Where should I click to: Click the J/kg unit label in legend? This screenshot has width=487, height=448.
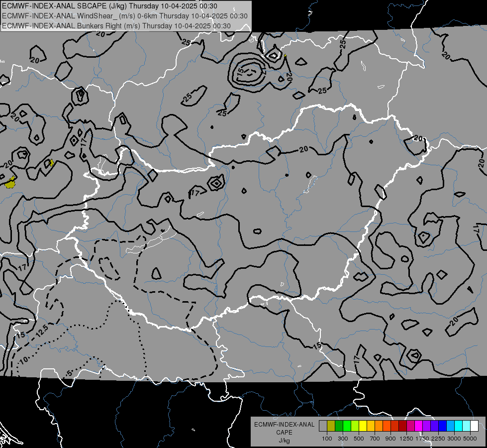(x=284, y=441)
